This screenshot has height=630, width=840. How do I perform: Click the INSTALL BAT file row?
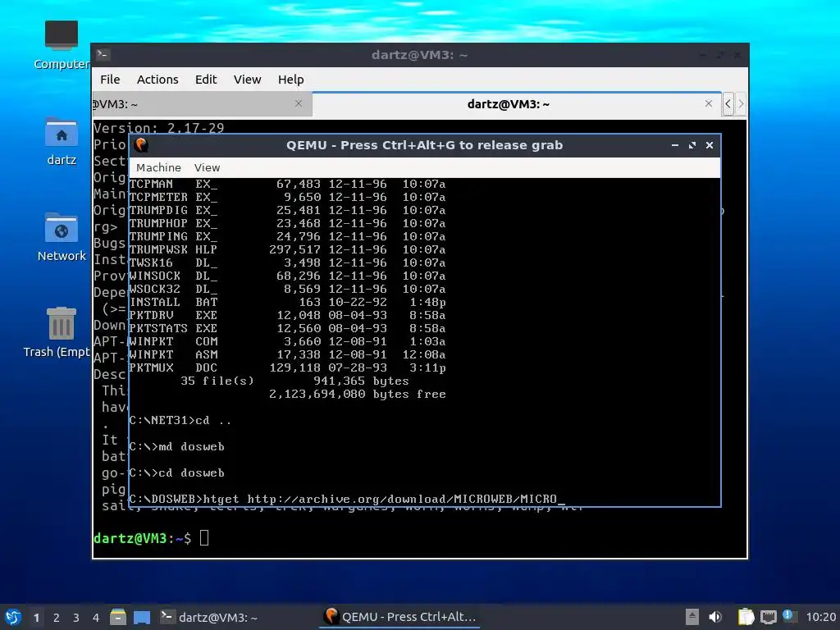click(287, 302)
